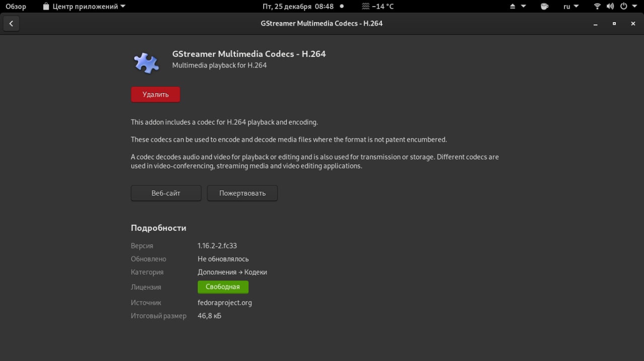Open the power menu icon
Screen dimensions: 644x361
(x=624, y=7)
